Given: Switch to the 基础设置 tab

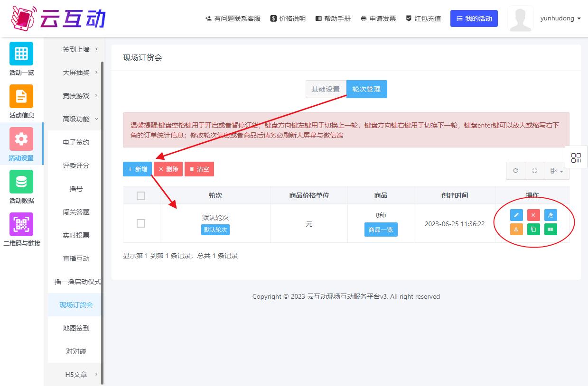Looking at the screenshot, I should [326, 89].
